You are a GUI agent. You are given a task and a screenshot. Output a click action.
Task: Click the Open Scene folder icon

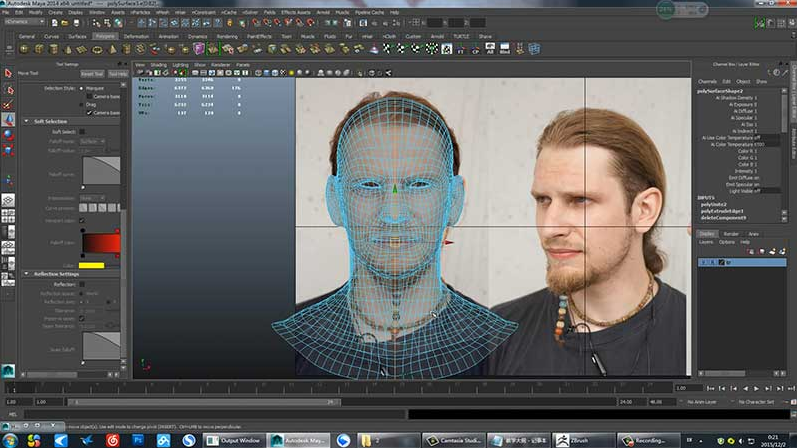point(65,22)
